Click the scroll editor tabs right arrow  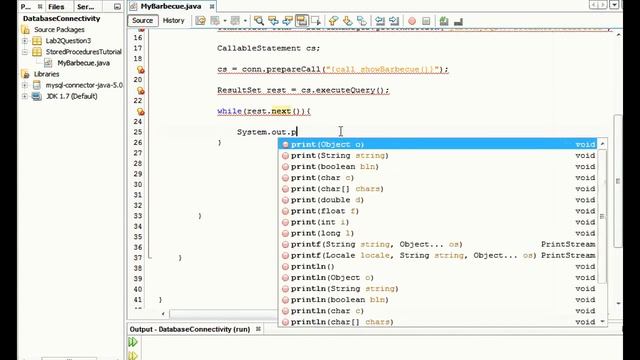(x=602, y=4)
